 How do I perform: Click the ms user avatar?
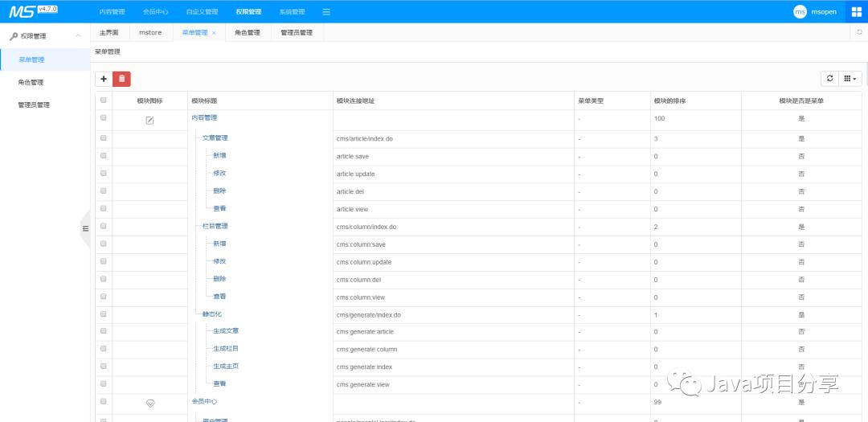coord(800,11)
